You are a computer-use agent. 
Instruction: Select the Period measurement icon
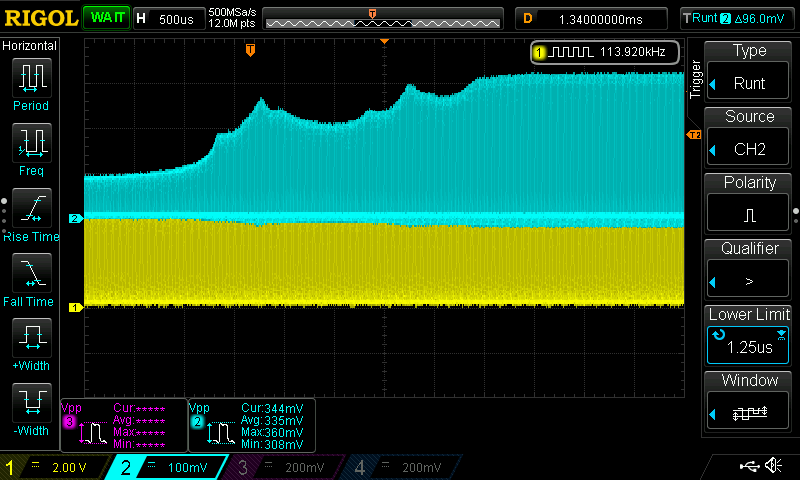31,84
